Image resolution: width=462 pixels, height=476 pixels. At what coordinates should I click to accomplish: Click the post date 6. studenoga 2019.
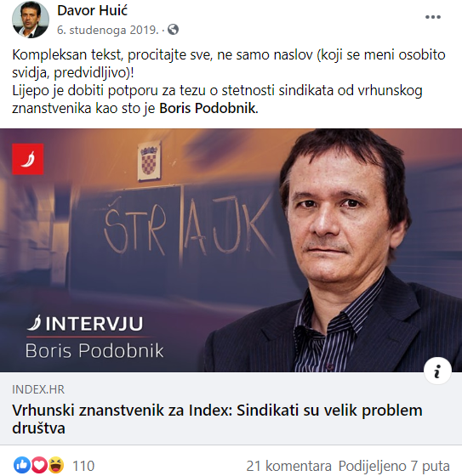[x=108, y=30]
